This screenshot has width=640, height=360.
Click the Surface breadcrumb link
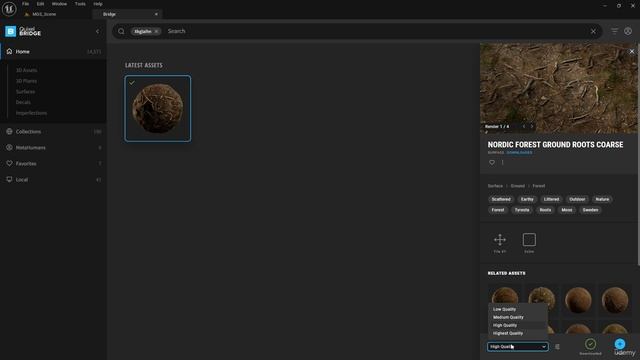coord(495,186)
